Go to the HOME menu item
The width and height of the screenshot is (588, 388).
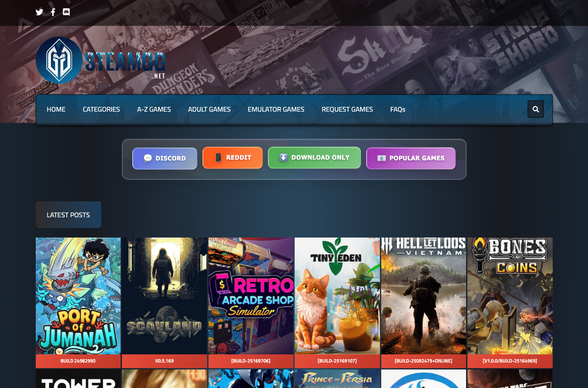click(56, 110)
